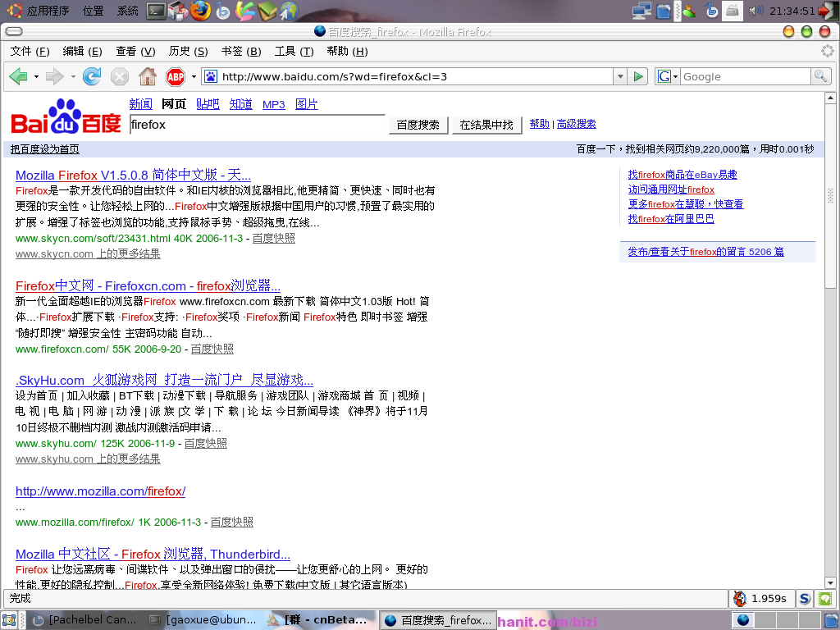This screenshot has width=840, height=630.
Task: Switch to the 知道 Baidu tab
Action: pos(241,104)
